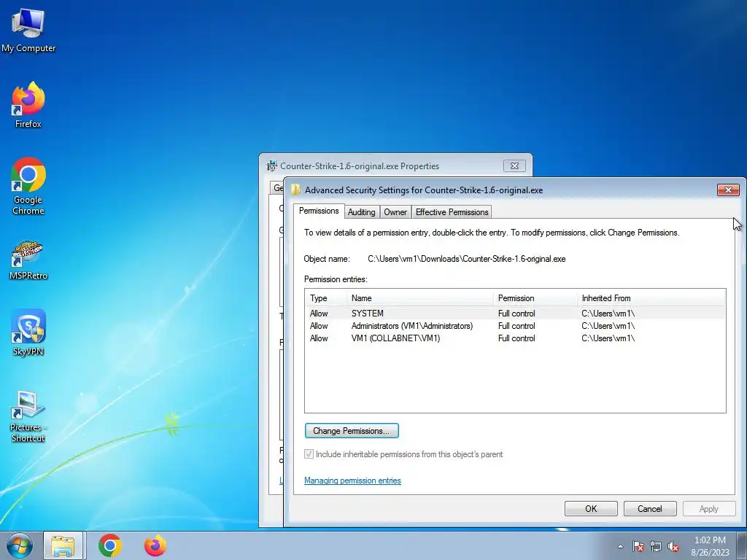Toggle Include inheritable permissions checkbox
747x560 pixels.
(x=309, y=454)
